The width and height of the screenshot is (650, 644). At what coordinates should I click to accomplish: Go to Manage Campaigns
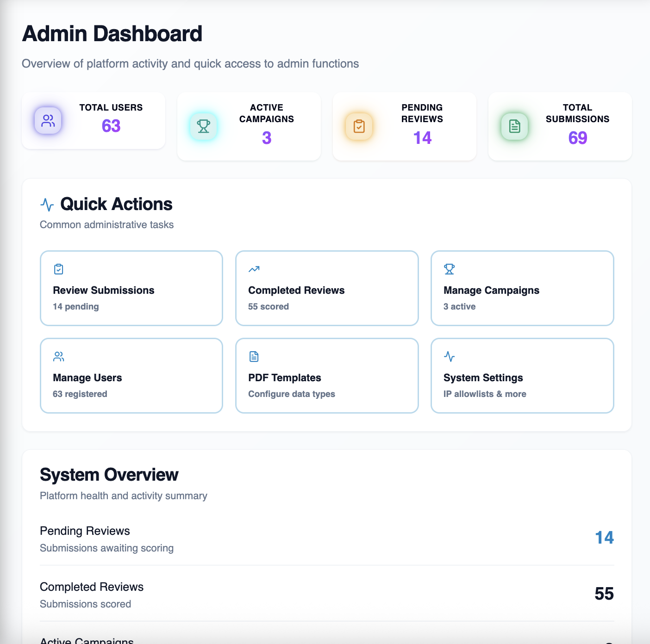point(522,288)
